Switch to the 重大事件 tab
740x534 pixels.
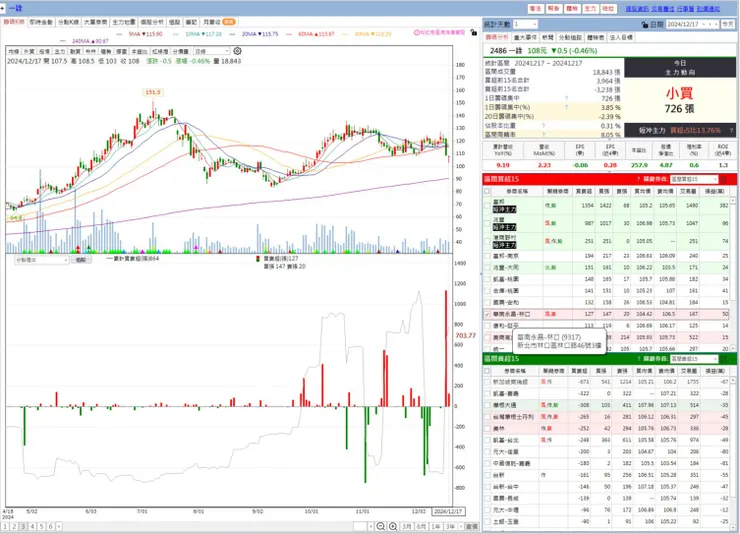pos(525,37)
